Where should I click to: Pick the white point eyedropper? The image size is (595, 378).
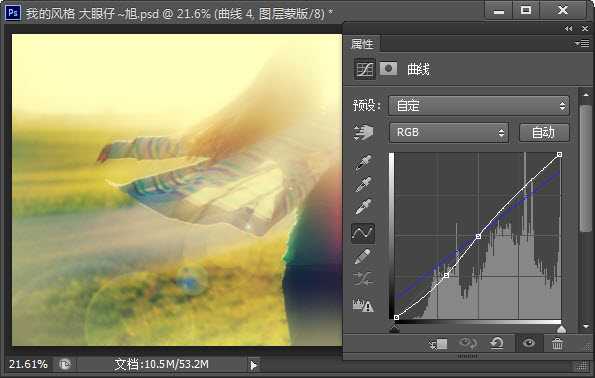point(364,207)
